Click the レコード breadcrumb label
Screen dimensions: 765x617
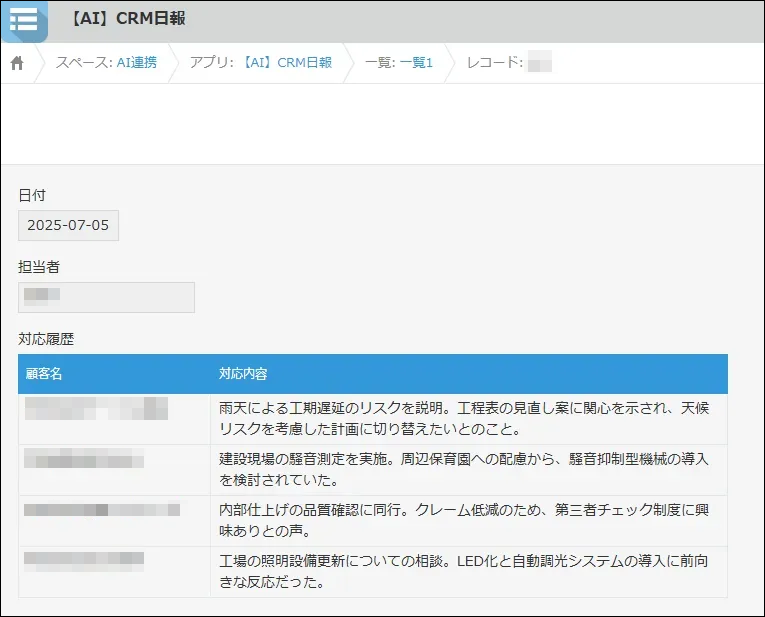pos(495,62)
